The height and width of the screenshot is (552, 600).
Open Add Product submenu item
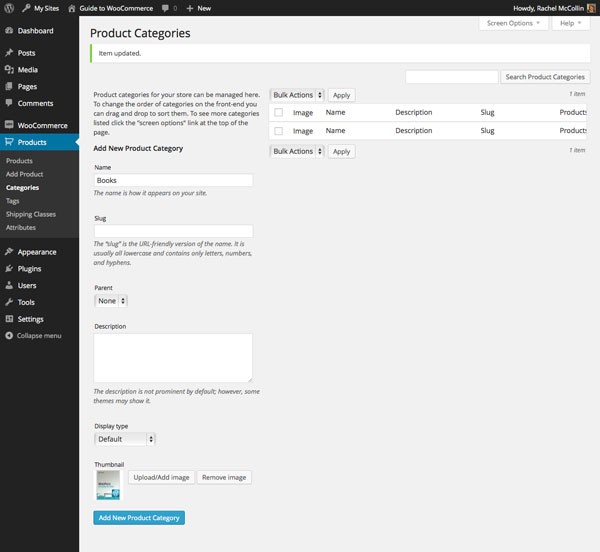point(24,174)
